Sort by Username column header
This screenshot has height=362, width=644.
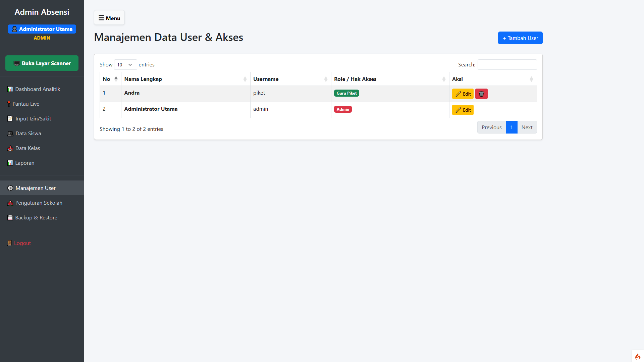coord(290,79)
